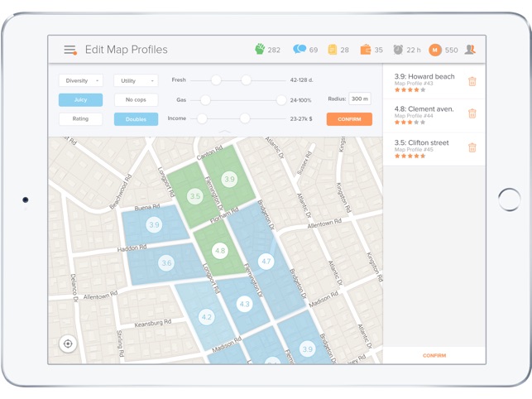Collapse the filter panel with chevron
The image size is (532, 399).
coord(224,132)
